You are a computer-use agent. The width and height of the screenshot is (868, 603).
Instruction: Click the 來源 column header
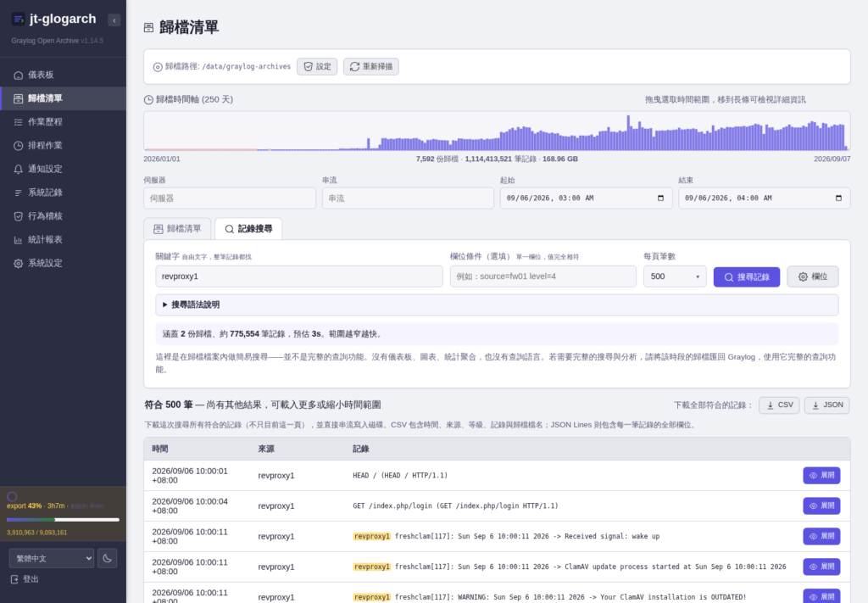point(266,449)
